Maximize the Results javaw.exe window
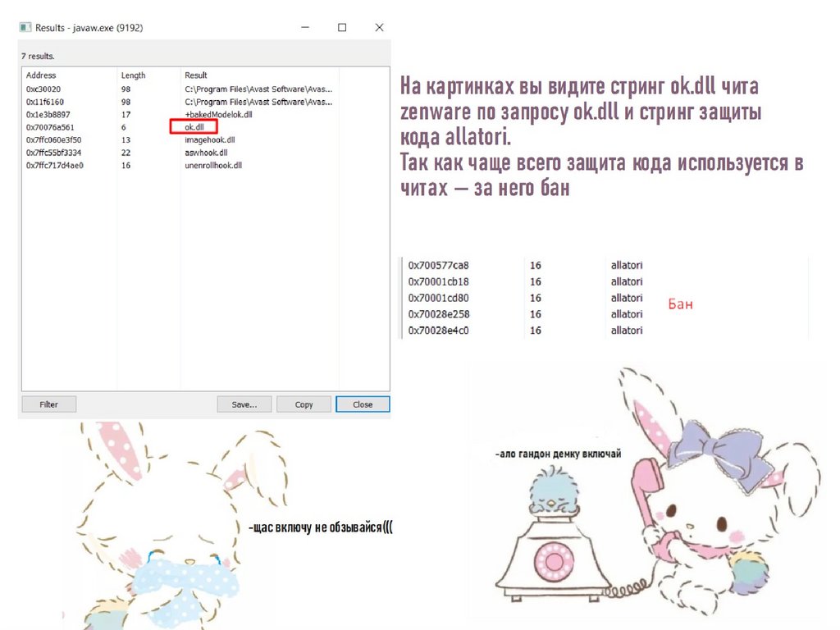 coord(342,28)
